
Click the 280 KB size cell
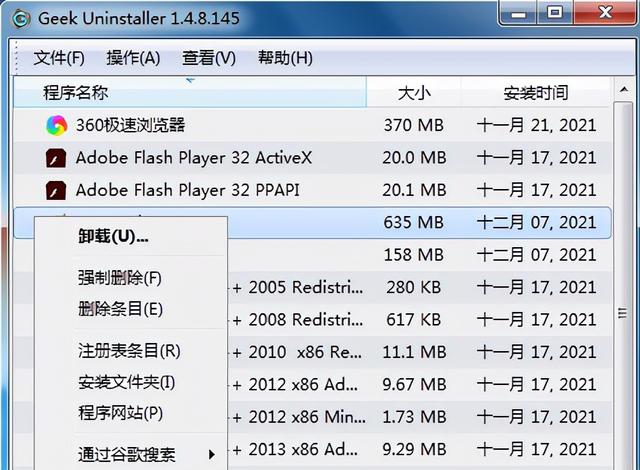tap(413, 287)
